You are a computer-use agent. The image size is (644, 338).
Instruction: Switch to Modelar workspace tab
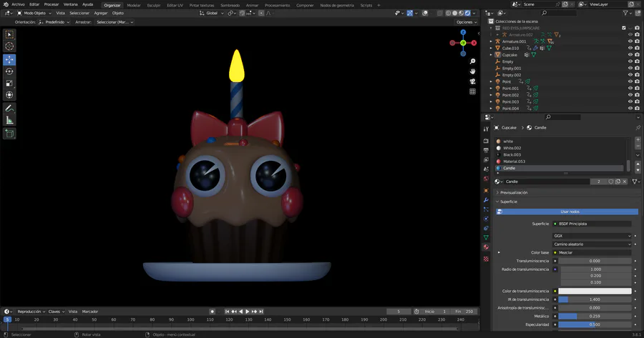[x=134, y=5]
